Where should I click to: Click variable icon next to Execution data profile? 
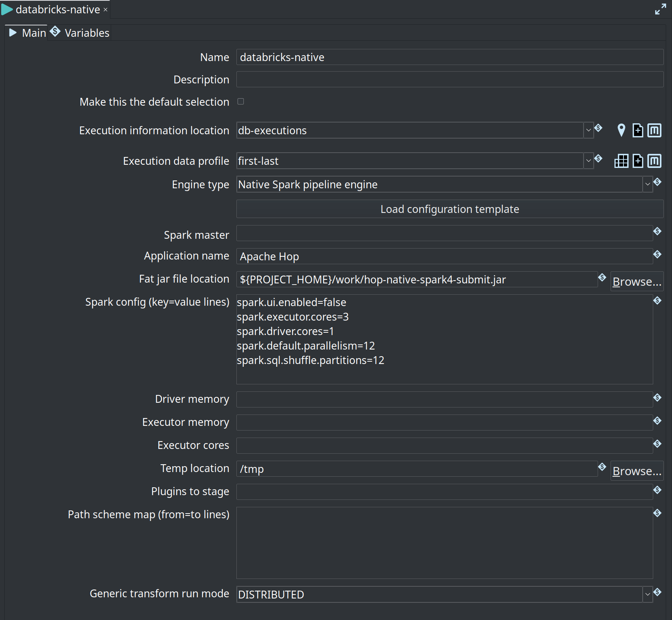click(x=598, y=158)
